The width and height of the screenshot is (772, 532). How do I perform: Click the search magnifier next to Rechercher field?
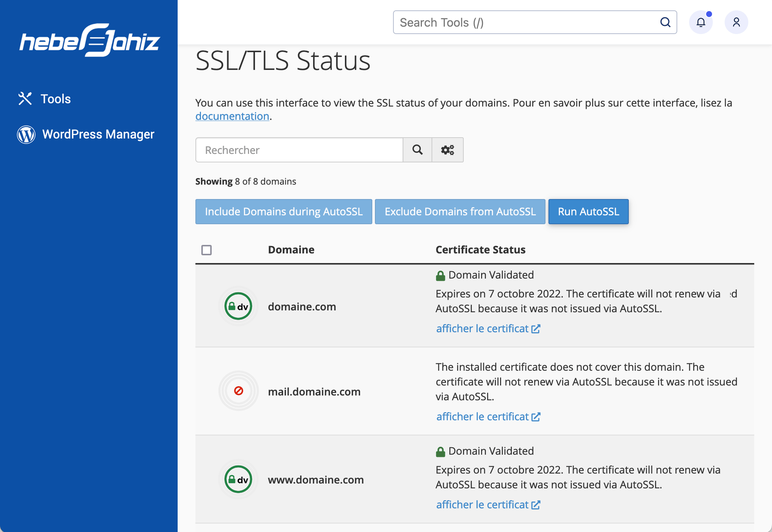(417, 150)
